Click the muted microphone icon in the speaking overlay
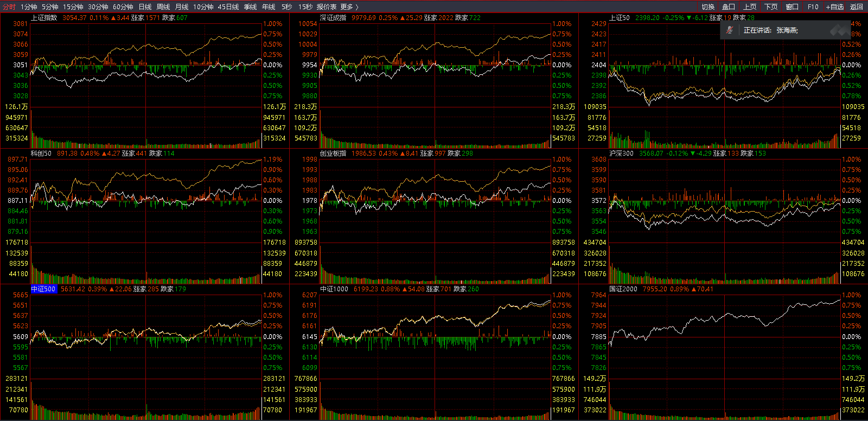This screenshot has height=421, width=868. (730, 30)
